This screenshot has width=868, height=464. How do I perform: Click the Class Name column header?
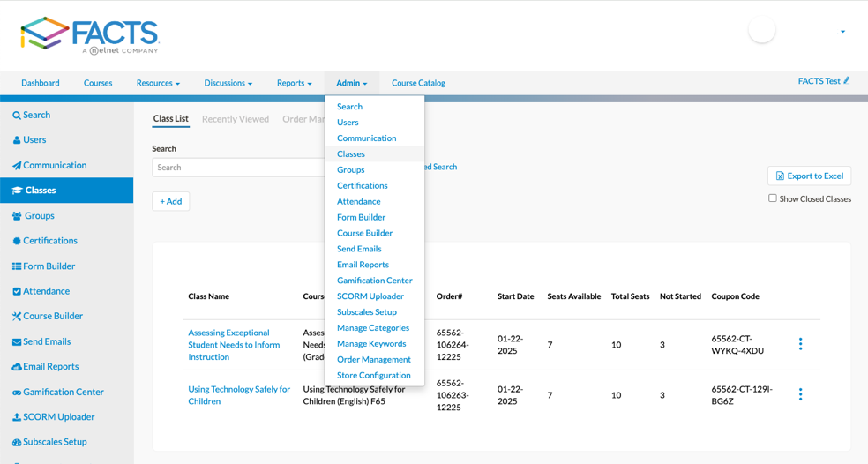[209, 296]
